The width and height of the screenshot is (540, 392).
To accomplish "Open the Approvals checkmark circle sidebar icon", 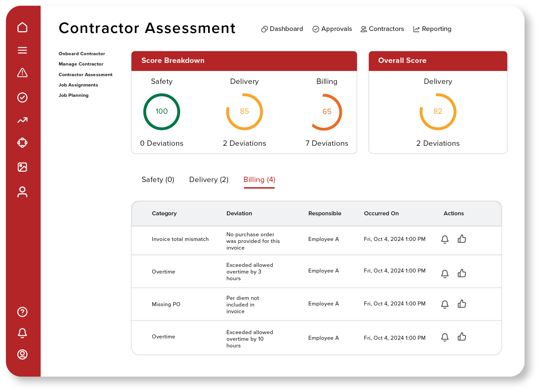I will coord(22,98).
